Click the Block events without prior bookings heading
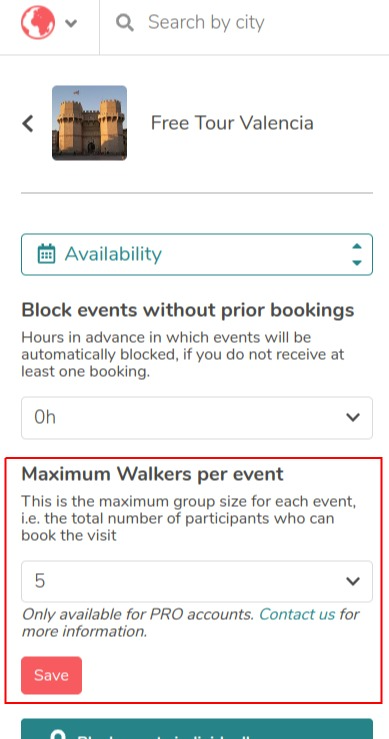389x739 pixels. coord(188,311)
